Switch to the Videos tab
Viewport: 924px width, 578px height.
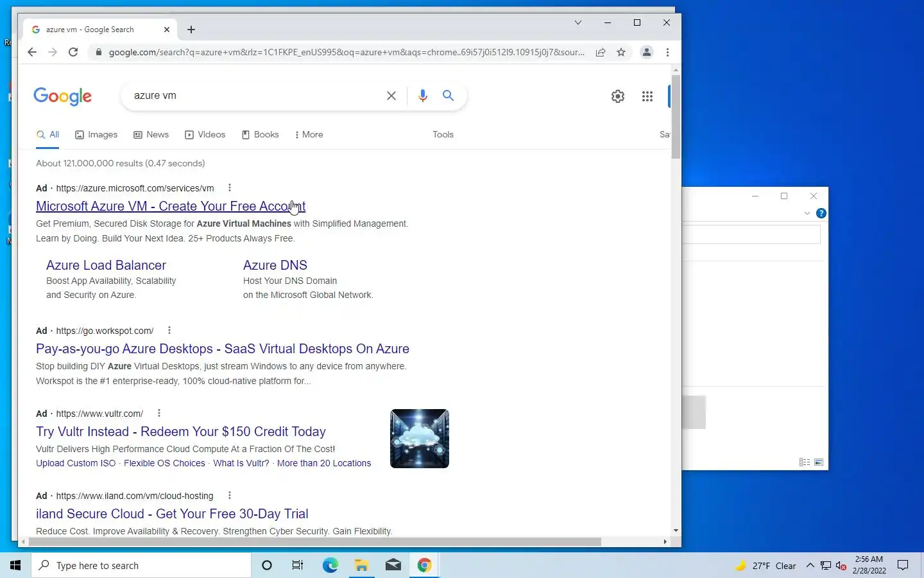pos(205,135)
